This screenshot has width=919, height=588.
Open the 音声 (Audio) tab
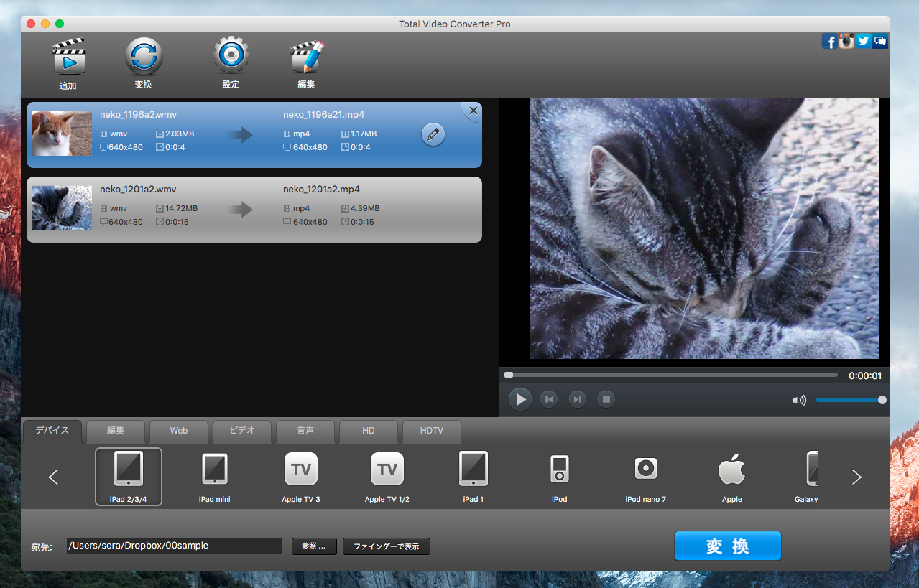pyautogui.click(x=305, y=431)
